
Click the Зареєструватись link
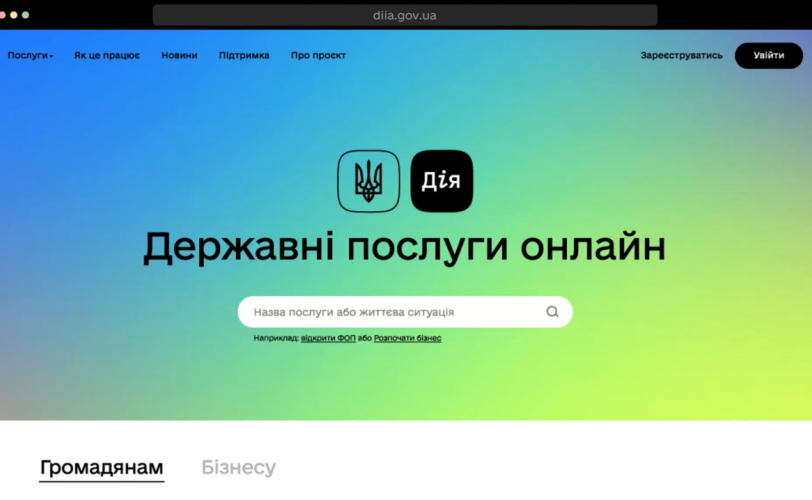[681, 55]
